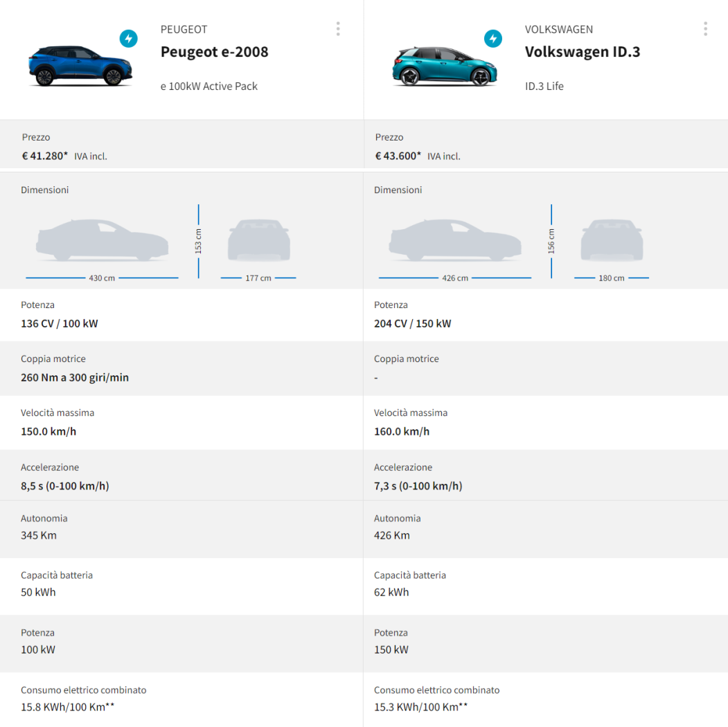
Task: Click the Peugeot price € 41.280
Action: click(45, 156)
